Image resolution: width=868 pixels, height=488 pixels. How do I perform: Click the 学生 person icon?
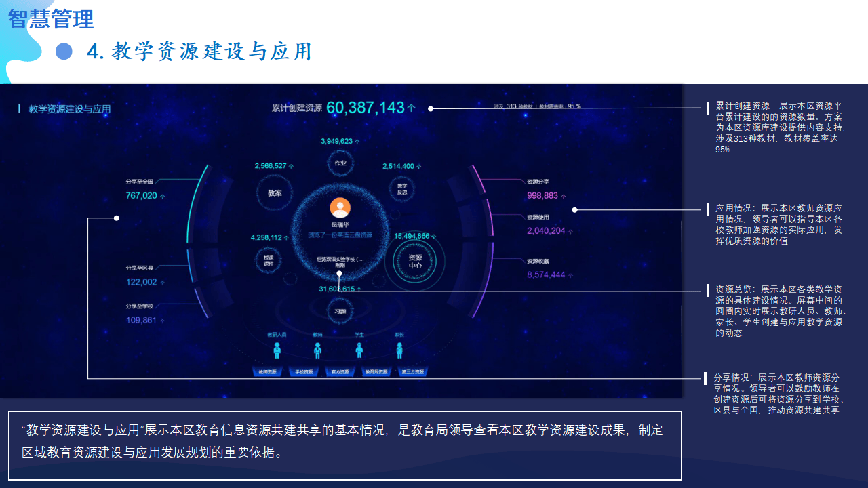pos(359,350)
